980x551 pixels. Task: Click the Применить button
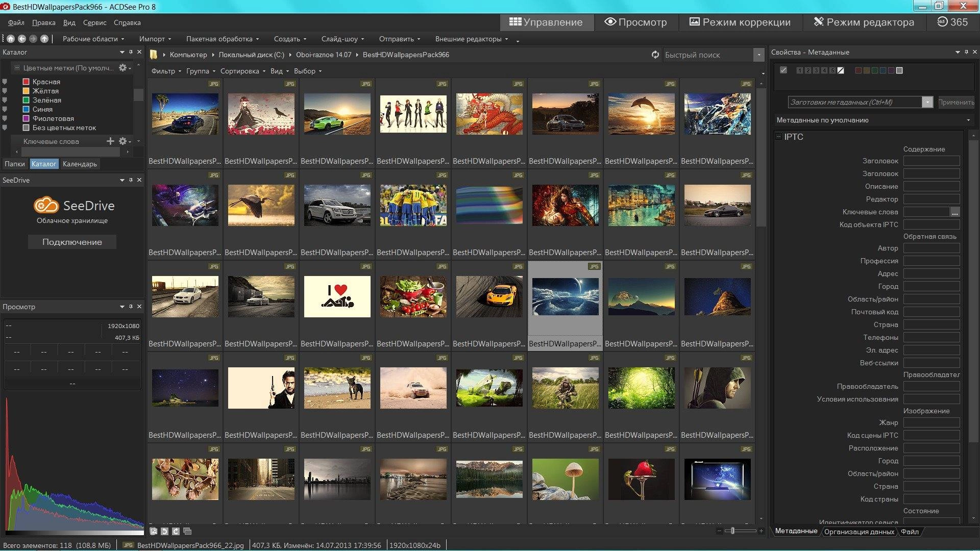[956, 102]
